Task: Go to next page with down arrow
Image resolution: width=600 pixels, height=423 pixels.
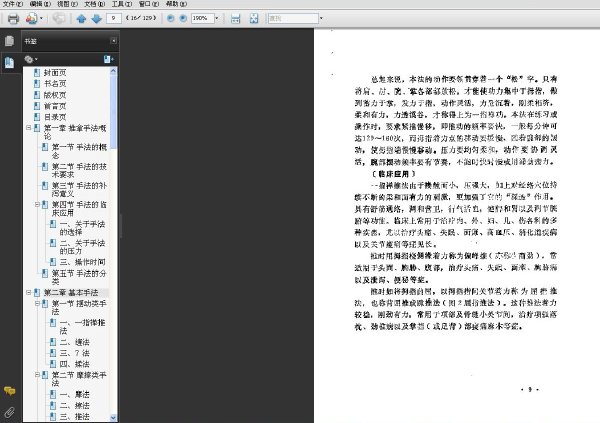Action: [x=96, y=18]
